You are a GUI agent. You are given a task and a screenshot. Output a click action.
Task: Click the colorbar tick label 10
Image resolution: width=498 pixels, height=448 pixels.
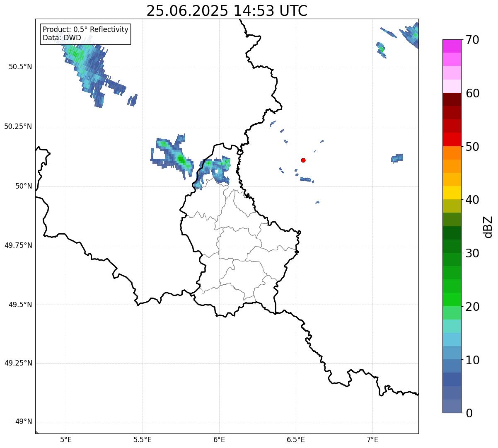[x=473, y=360]
